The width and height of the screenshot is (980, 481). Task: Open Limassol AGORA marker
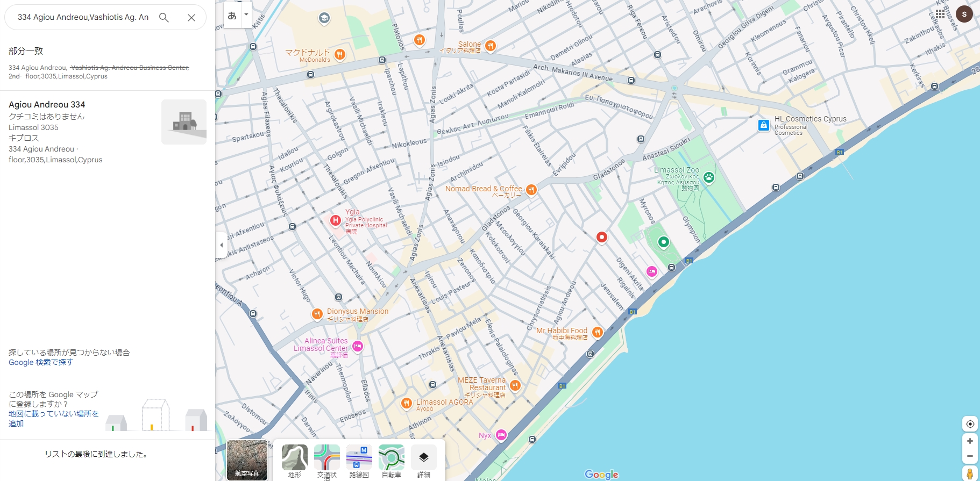tap(407, 403)
